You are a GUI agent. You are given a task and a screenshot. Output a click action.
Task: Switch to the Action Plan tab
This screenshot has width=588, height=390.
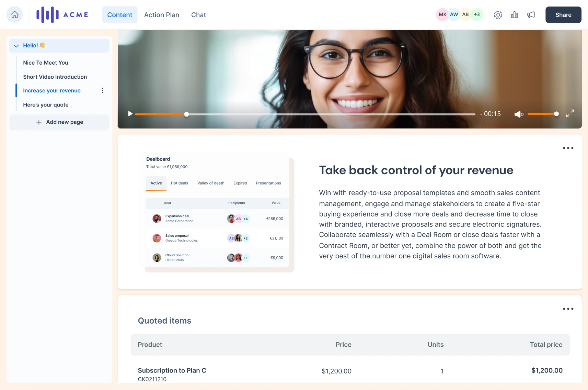tap(162, 15)
